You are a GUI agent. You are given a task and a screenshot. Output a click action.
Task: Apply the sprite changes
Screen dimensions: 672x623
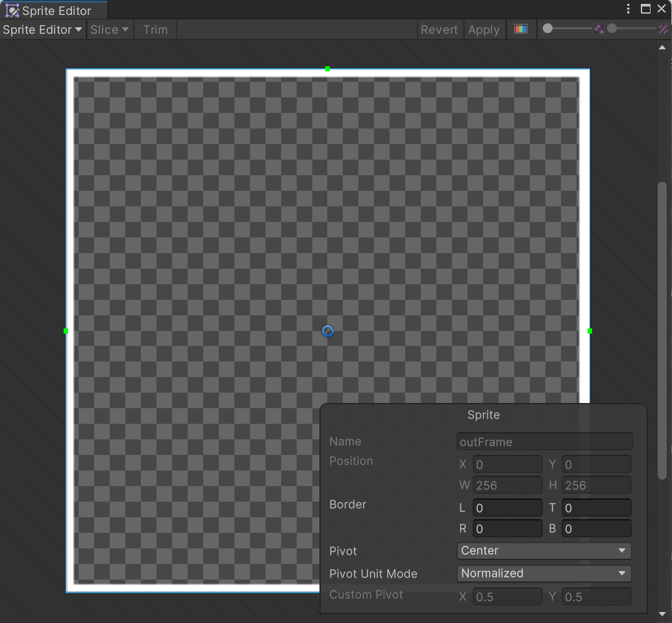(x=484, y=30)
